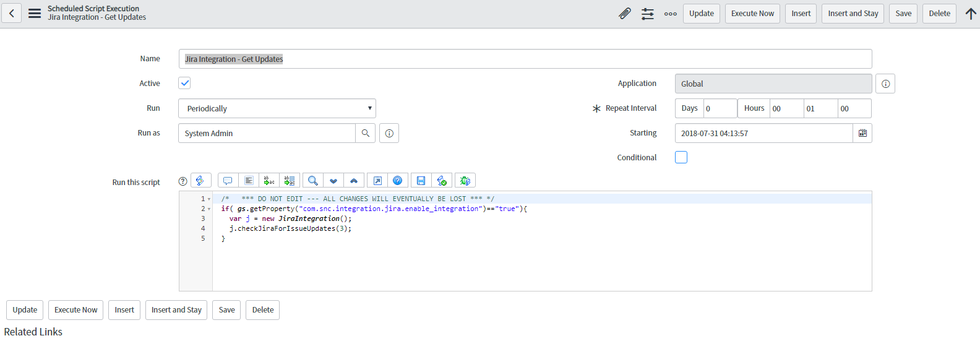Viewport: 980px width, 341px height.
Task: Open script editor help question mark
Action: (x=183, y=181)
